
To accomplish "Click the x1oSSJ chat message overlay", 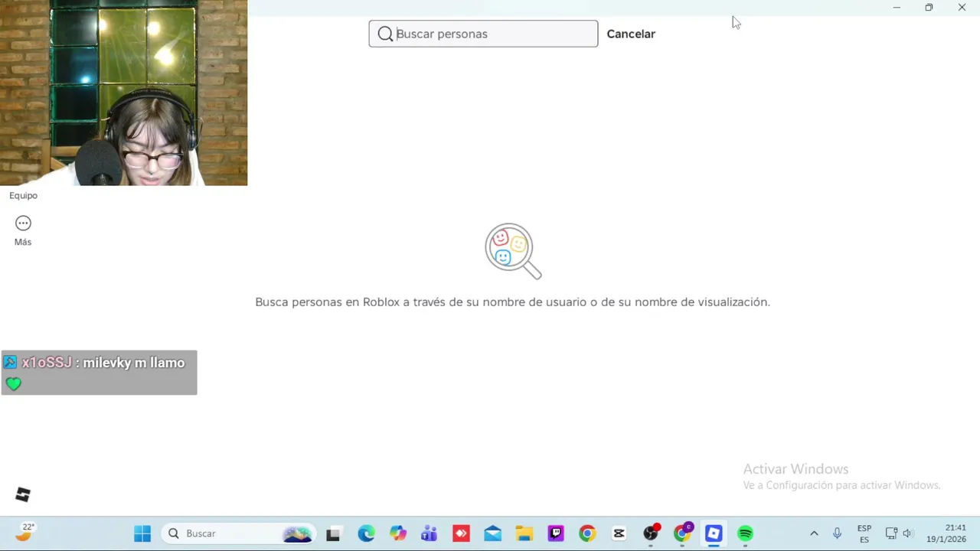I will [99, 373].
